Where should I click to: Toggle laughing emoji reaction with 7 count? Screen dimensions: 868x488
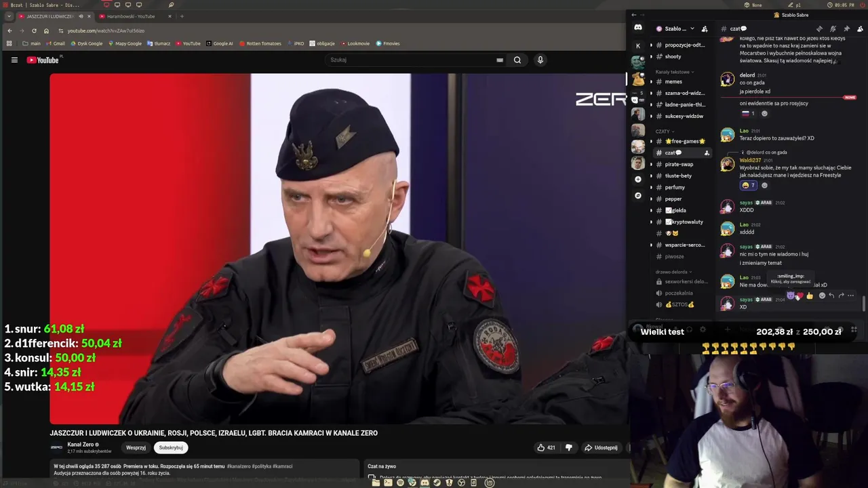tap(749, 185)
